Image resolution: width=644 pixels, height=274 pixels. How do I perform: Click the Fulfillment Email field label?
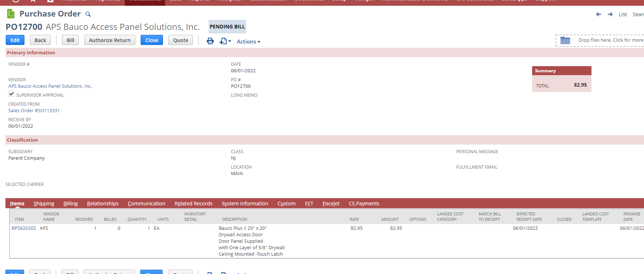[x=477, y=167]
